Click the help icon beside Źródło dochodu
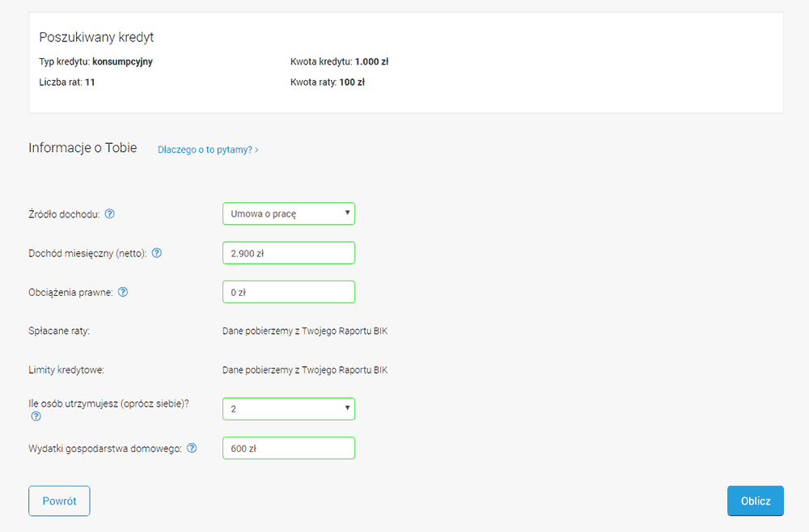 point(110,214)
